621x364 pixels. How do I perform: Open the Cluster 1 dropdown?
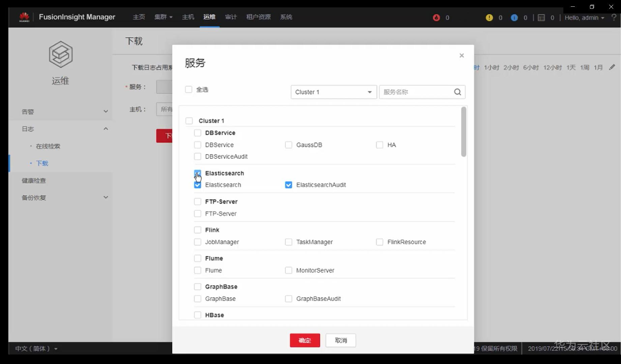[x=334, y=92]
